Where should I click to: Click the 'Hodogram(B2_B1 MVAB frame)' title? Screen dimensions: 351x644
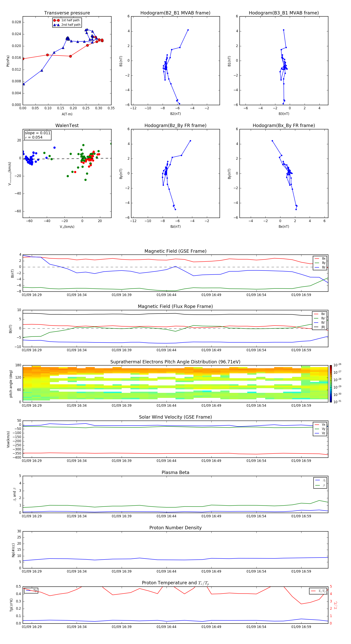coord(175,13)
